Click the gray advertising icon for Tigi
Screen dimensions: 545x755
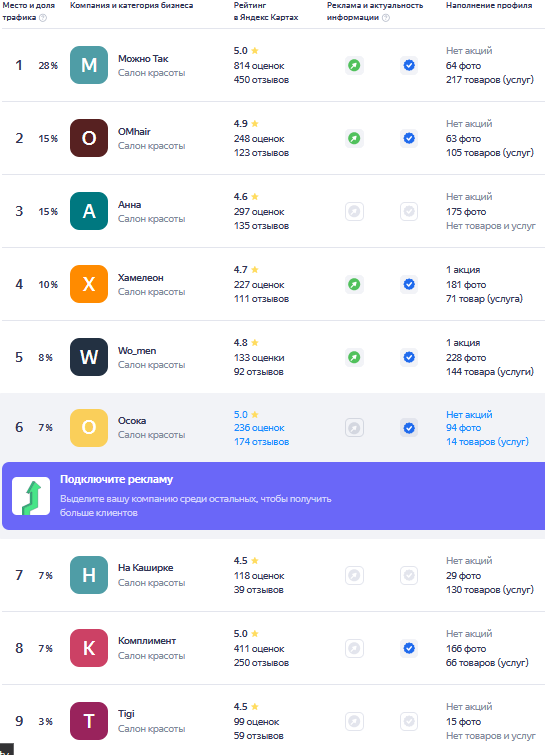pyautogui.click(x=354, y=721)
